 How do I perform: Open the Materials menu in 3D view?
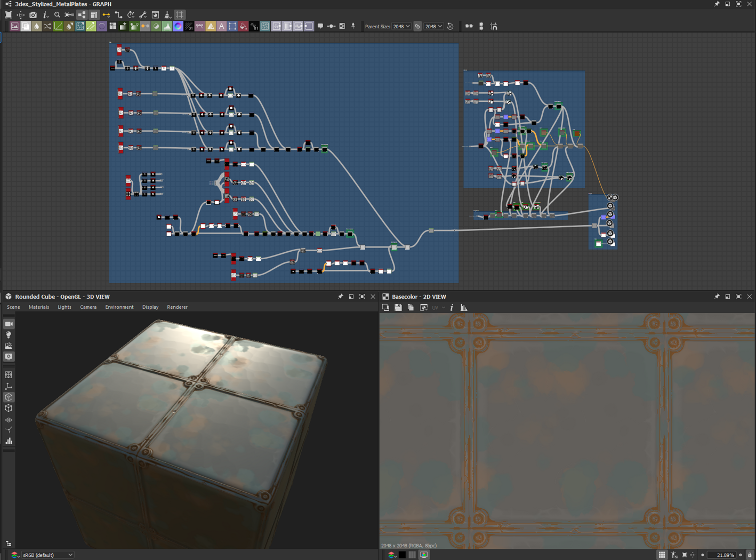(39, 307)
